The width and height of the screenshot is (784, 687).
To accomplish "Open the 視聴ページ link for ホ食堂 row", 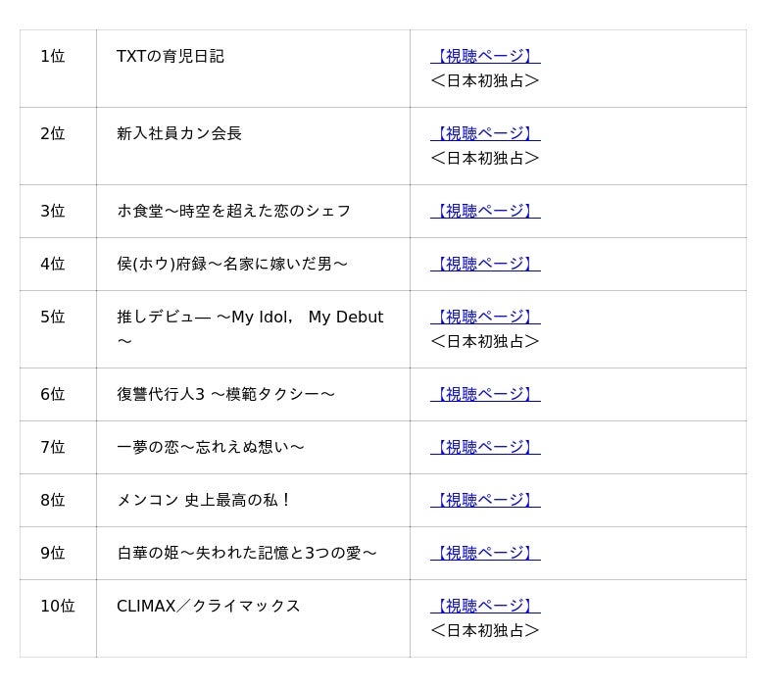I will coord(485,211).
